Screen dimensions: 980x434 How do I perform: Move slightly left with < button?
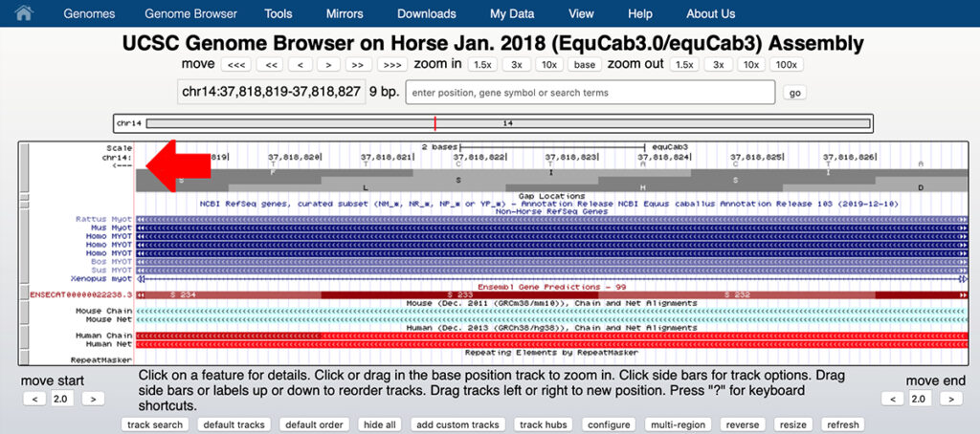click(300, 65)
